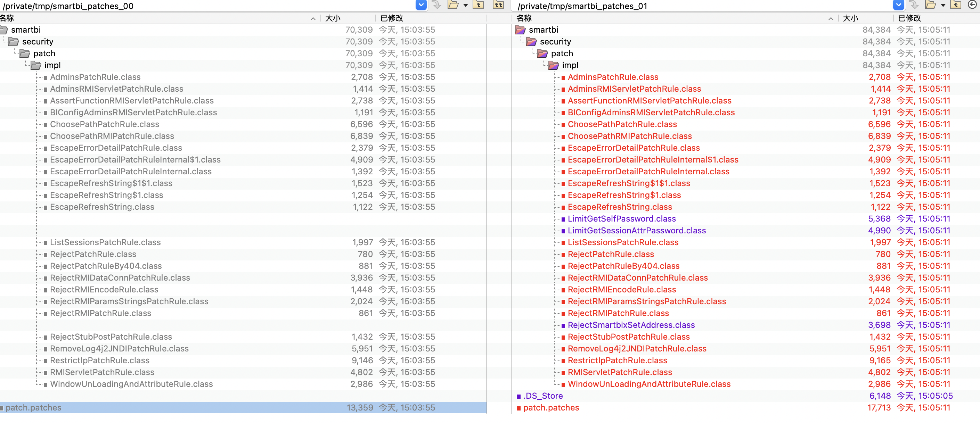Viewport: 980px width, 423px height.
Task: Select RejectStubPostPatchRule.class in right pane
Action: [628, 337]
